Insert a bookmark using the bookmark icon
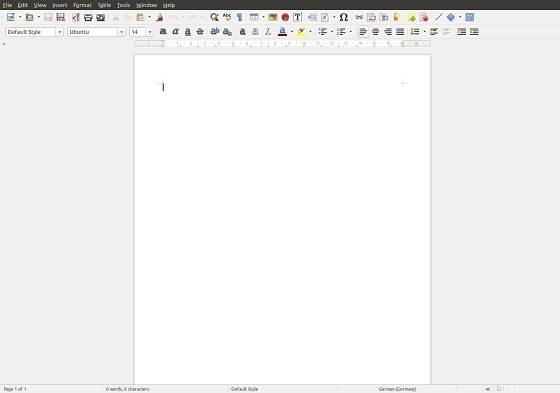Viewport: 560px width, 393px height. 396,17
